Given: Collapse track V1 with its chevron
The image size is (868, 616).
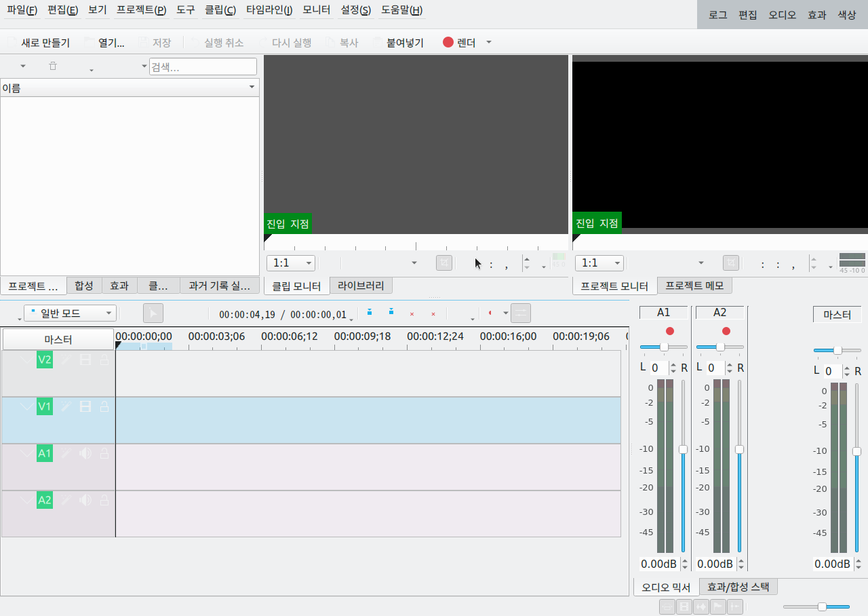Looking at the screenshot, I should coord(26,406).
